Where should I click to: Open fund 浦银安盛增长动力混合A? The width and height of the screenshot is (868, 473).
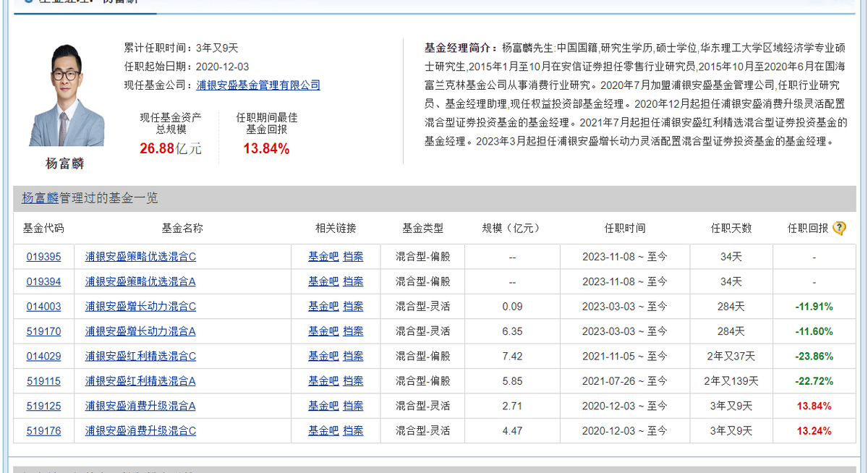(140, 331)
